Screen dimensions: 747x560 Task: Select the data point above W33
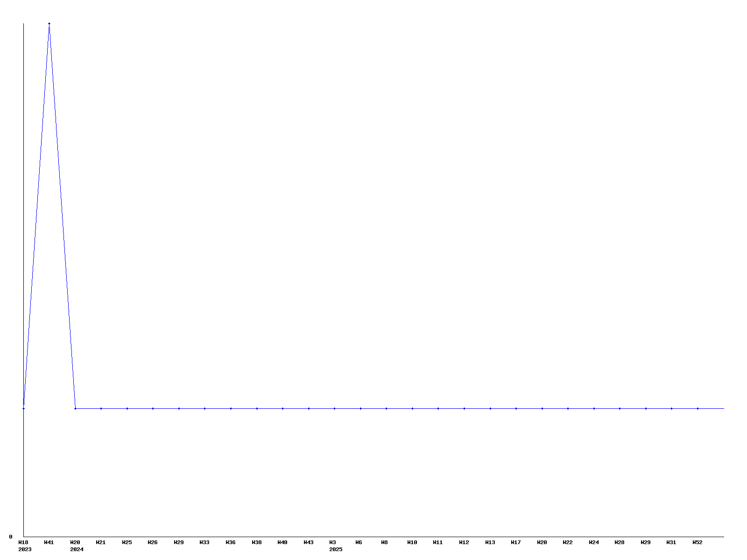(x=204, y=408)
